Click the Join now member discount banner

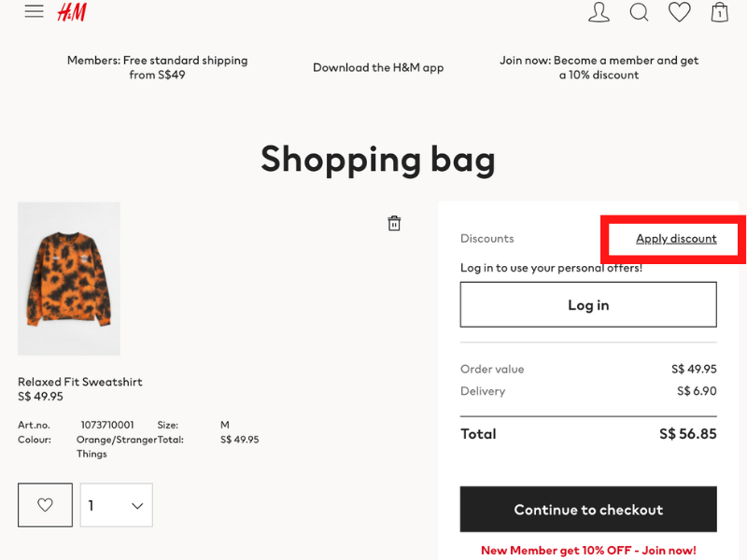[599, 67]
